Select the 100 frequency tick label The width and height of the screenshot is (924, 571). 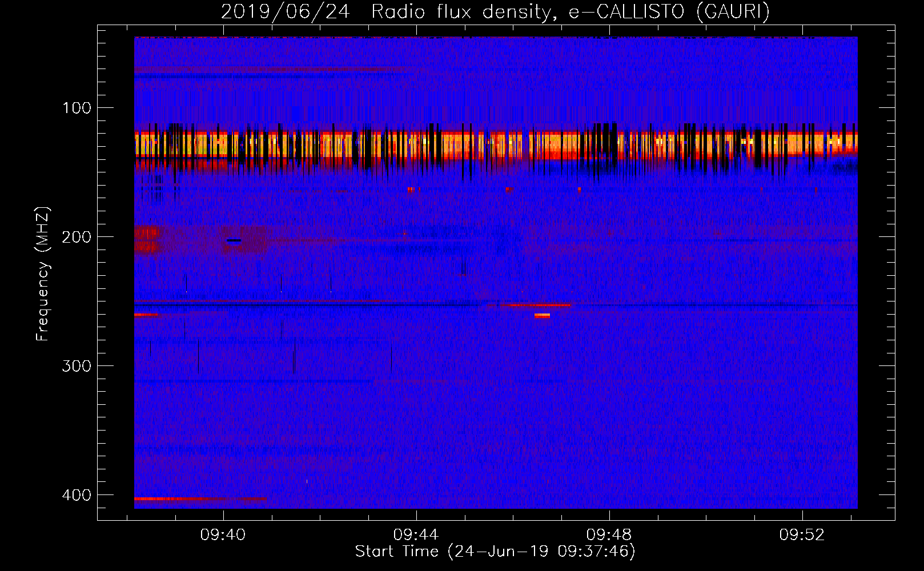tap(77, 108)
